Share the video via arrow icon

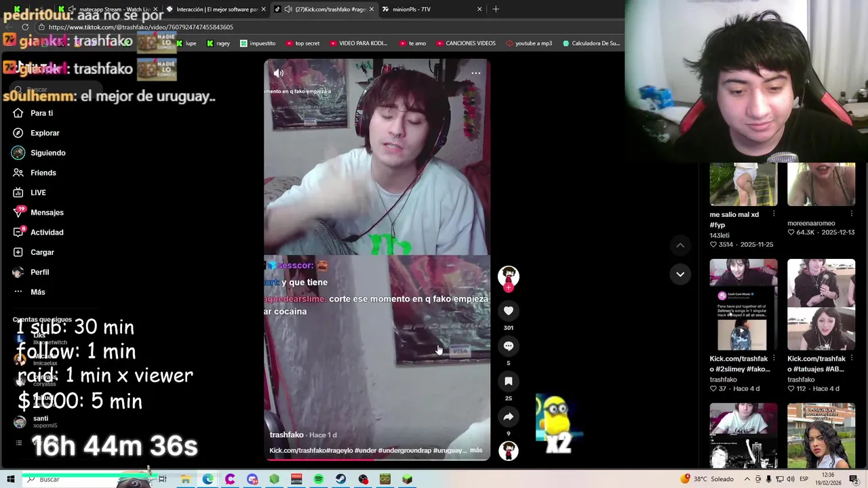tap(509, 416)
